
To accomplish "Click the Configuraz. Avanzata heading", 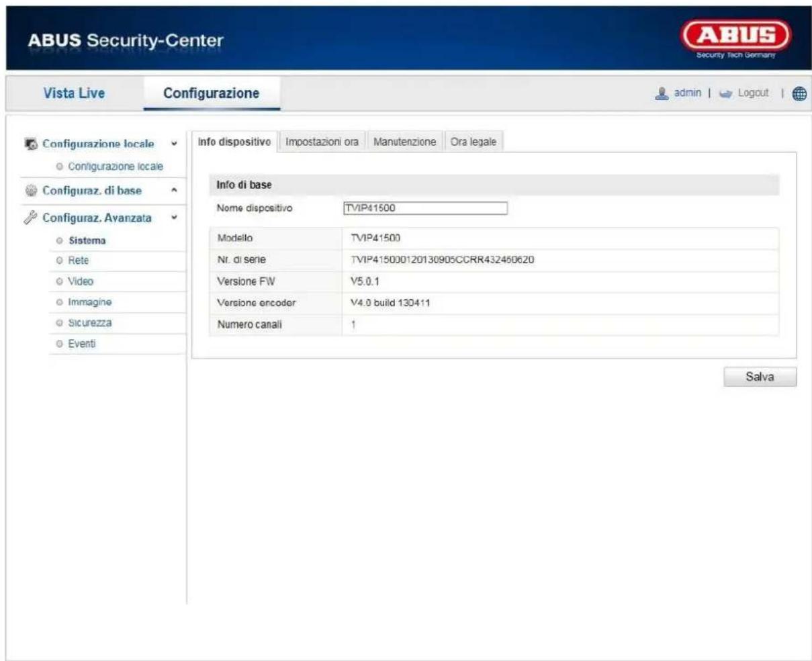I will pos(97,218).
